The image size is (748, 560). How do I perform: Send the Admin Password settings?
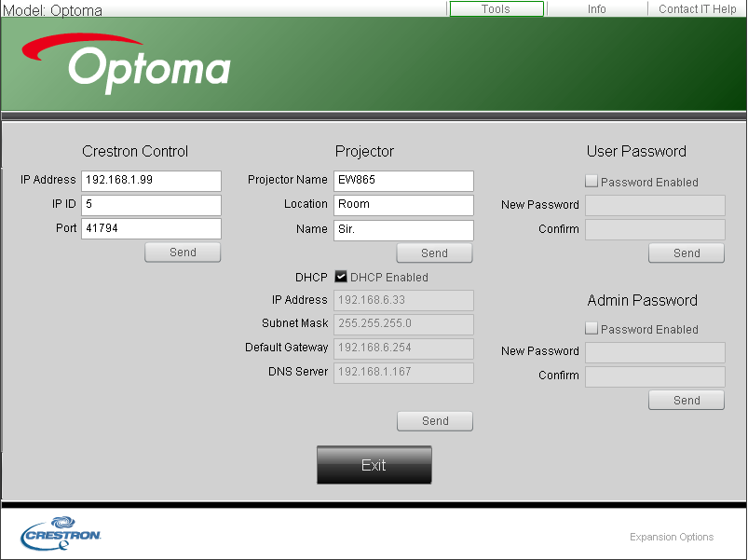coord(687,401)
